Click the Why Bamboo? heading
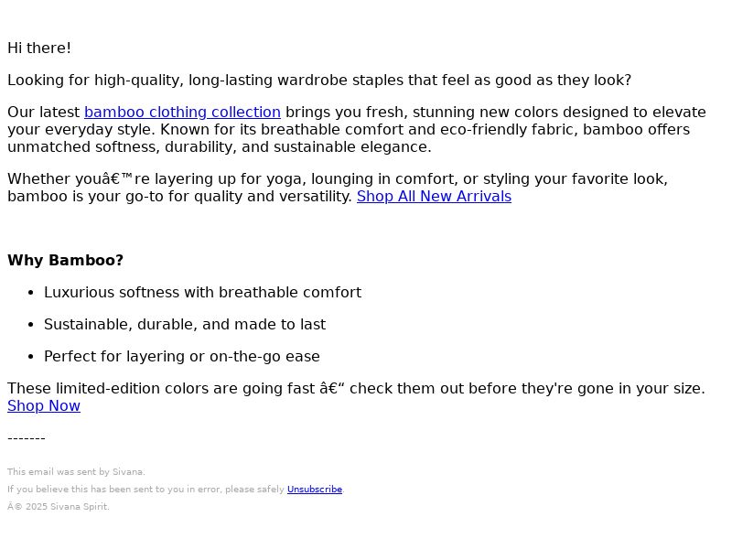732x560 pixels. (65, 261)
